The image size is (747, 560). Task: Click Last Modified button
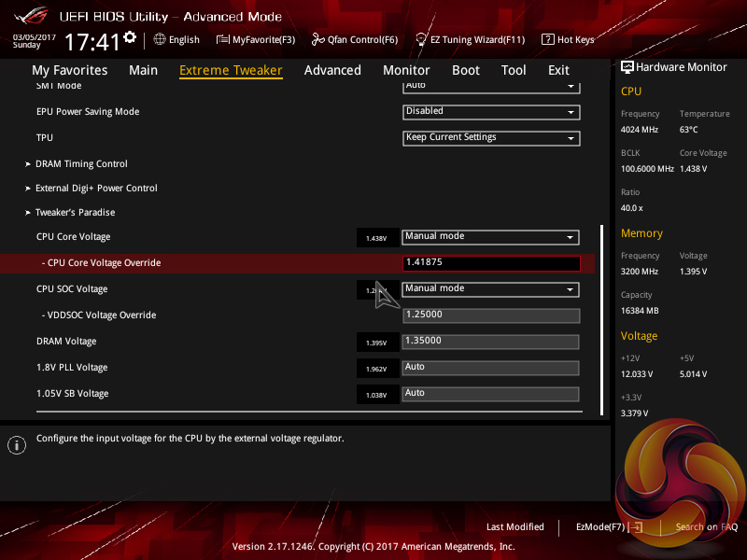(x=515, y=527)
